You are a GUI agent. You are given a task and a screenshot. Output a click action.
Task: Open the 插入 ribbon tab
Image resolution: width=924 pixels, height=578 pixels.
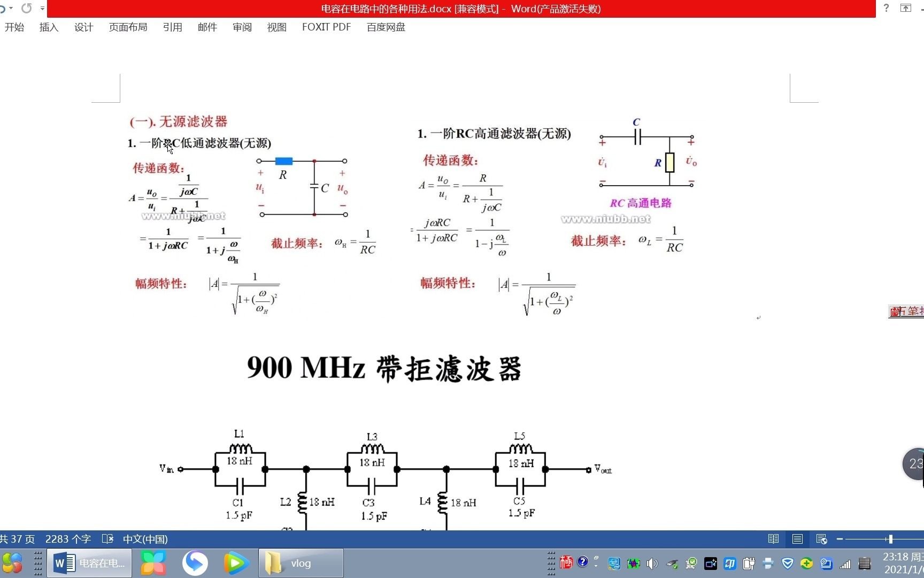49,27
